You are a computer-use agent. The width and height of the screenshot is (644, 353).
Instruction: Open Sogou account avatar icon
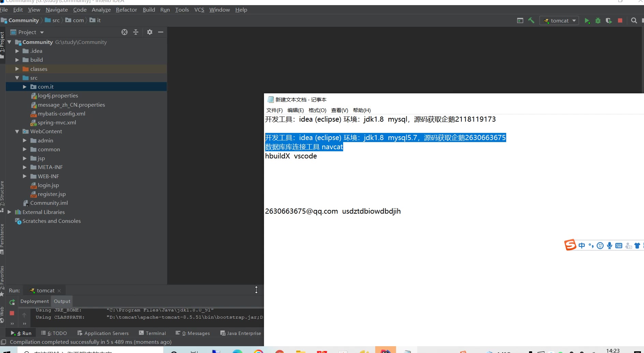click(628, 246)
